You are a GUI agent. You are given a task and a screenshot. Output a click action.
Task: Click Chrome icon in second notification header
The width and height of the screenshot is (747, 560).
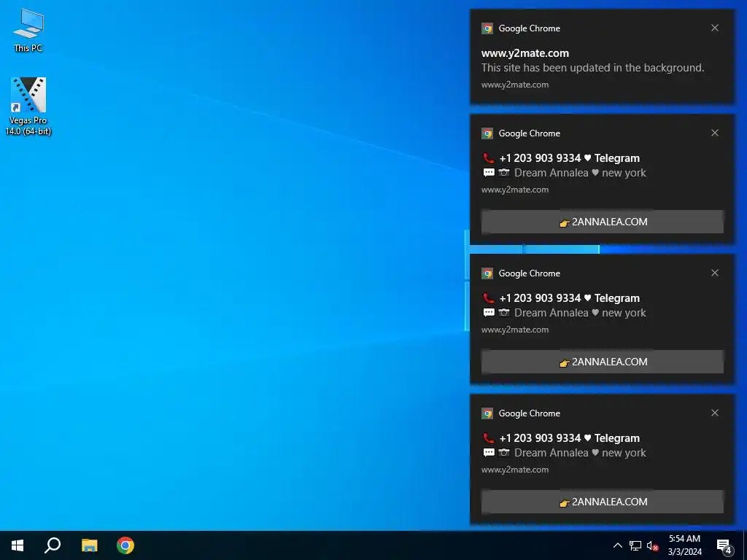[x=487, y=133]
